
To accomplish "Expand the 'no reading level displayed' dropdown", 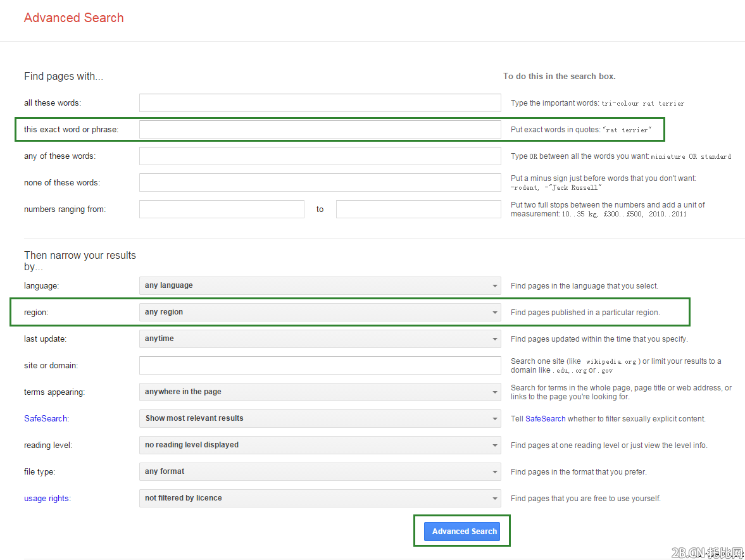I will click(320, 445).
